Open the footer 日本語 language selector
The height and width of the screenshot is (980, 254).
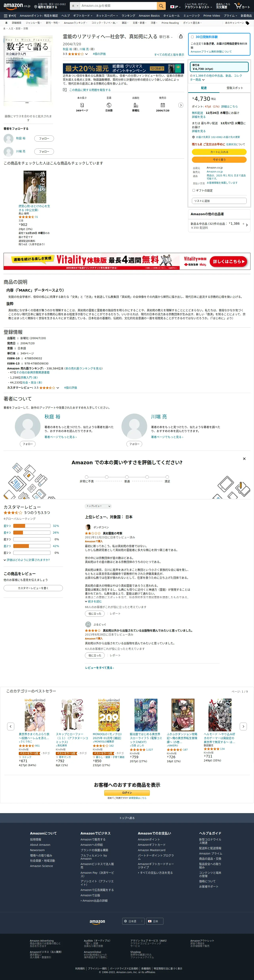point(134,921)
